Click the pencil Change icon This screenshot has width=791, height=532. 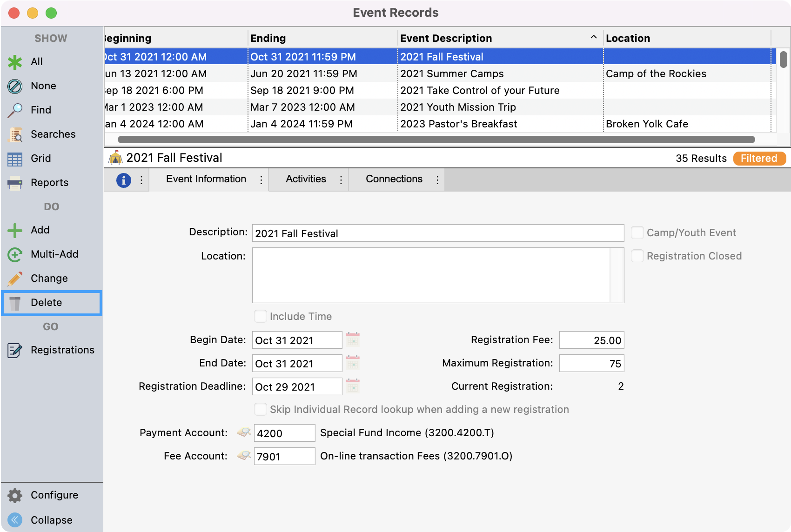15,279
